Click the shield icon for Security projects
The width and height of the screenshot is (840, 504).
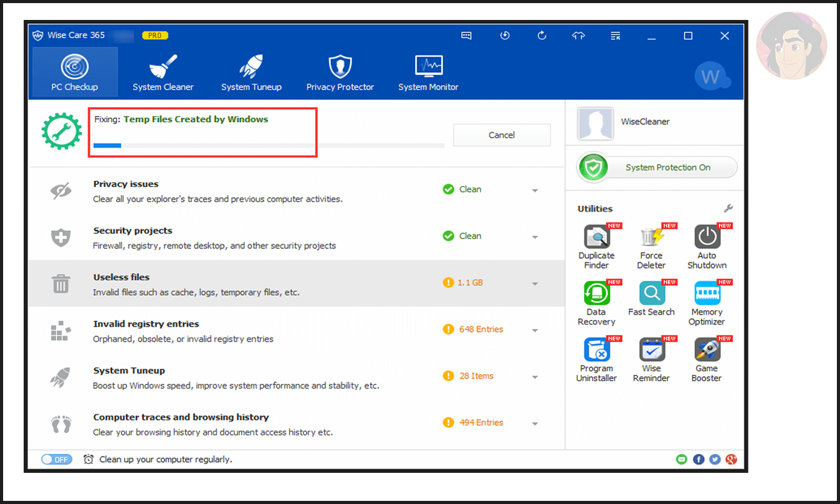click(x=60, y=237)
